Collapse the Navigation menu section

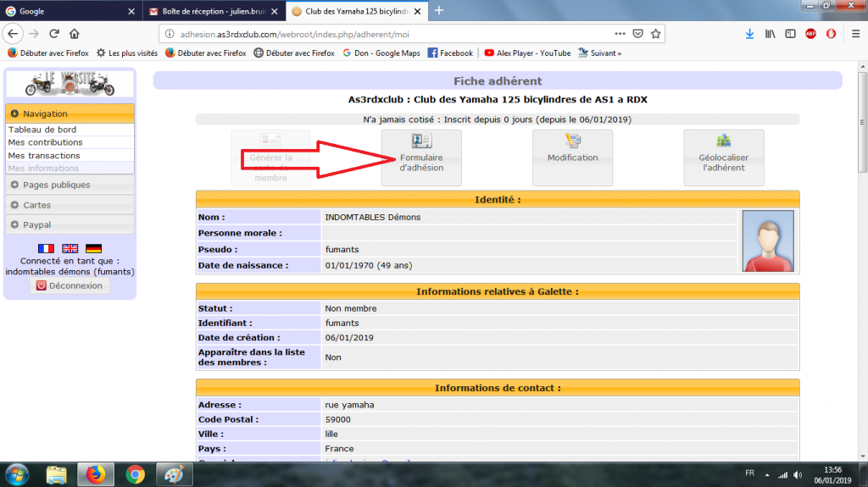[70, 113]
